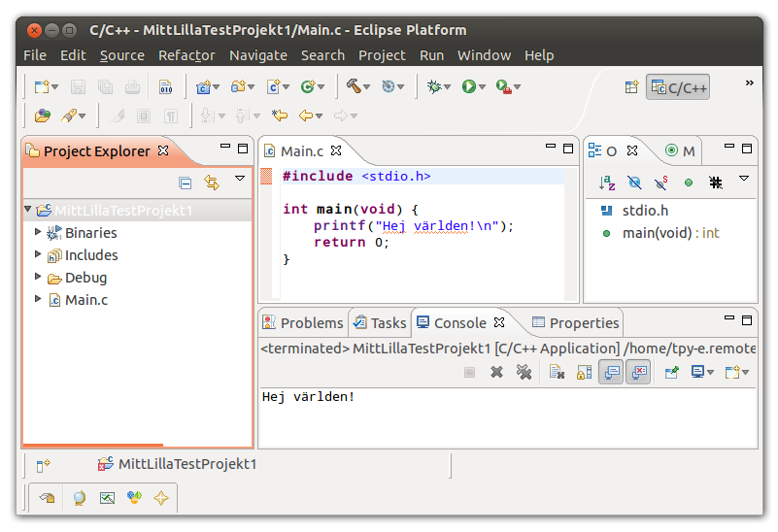778x532 pixels.
Task: Click the Open Perspective icon
Action: tap(631, 87)
